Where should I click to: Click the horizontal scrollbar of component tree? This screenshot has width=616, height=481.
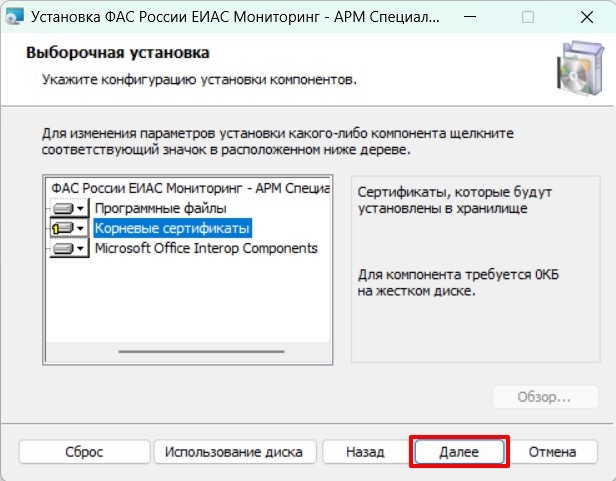pyautogui.click(x=201, y=351)
